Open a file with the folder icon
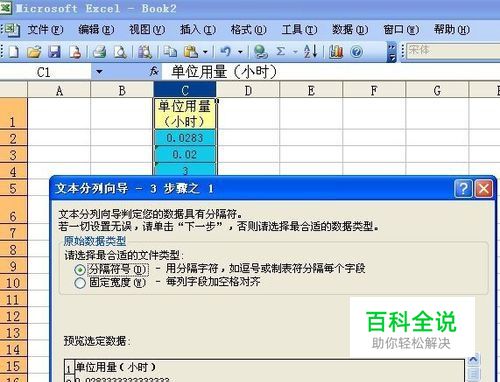Image resolution: width=500 pixels, height=382 pixels. [34, 52]
